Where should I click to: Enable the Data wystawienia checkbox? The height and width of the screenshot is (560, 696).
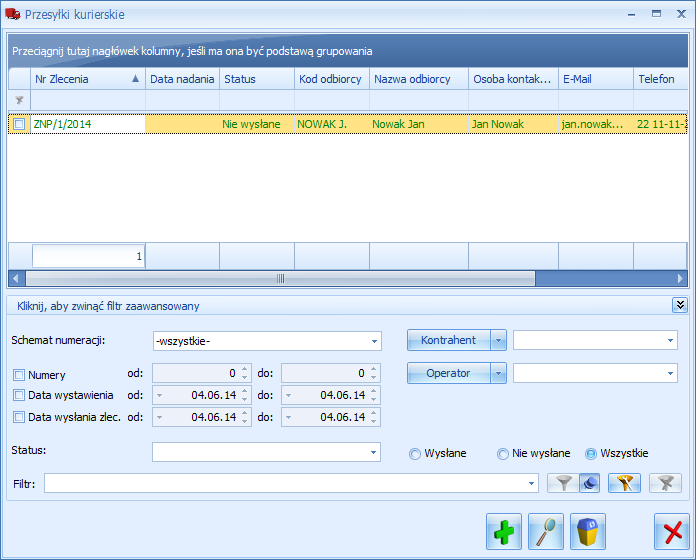click(x=19, y=395)
